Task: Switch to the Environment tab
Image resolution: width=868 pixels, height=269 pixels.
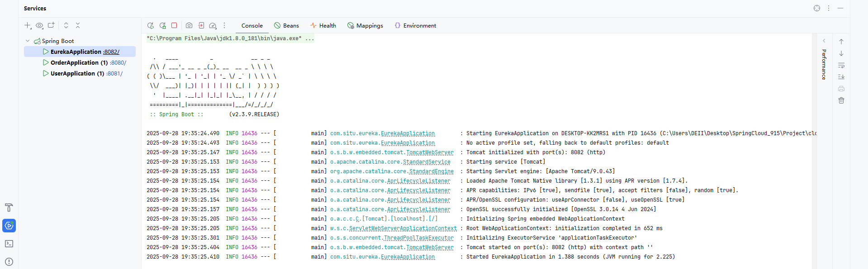Action: (x=415, y=26)
